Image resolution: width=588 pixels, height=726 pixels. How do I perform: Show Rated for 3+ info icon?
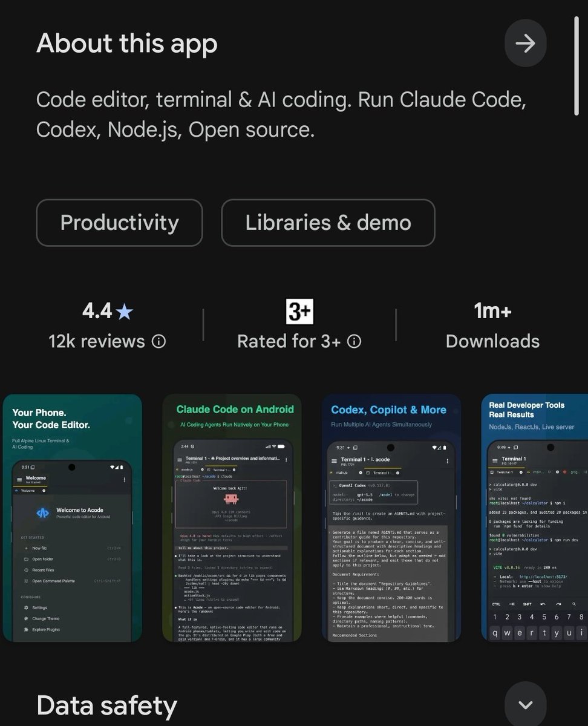point(354,341)
